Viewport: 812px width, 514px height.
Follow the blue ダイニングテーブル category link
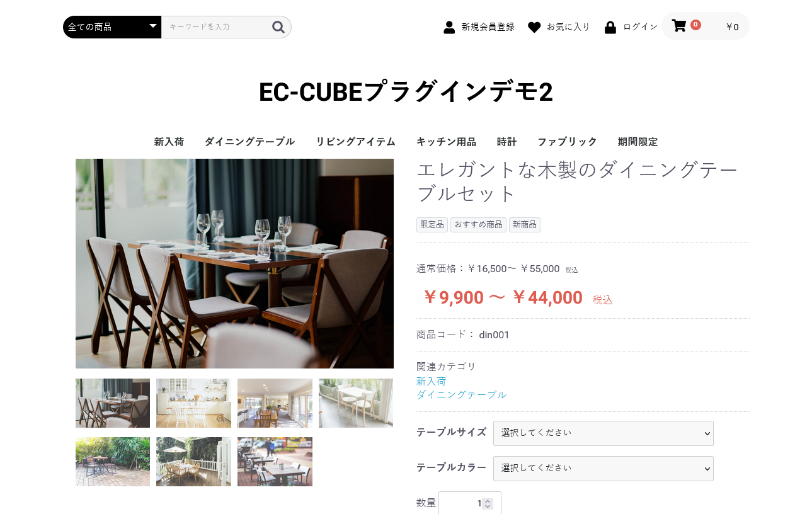(461, 394)
